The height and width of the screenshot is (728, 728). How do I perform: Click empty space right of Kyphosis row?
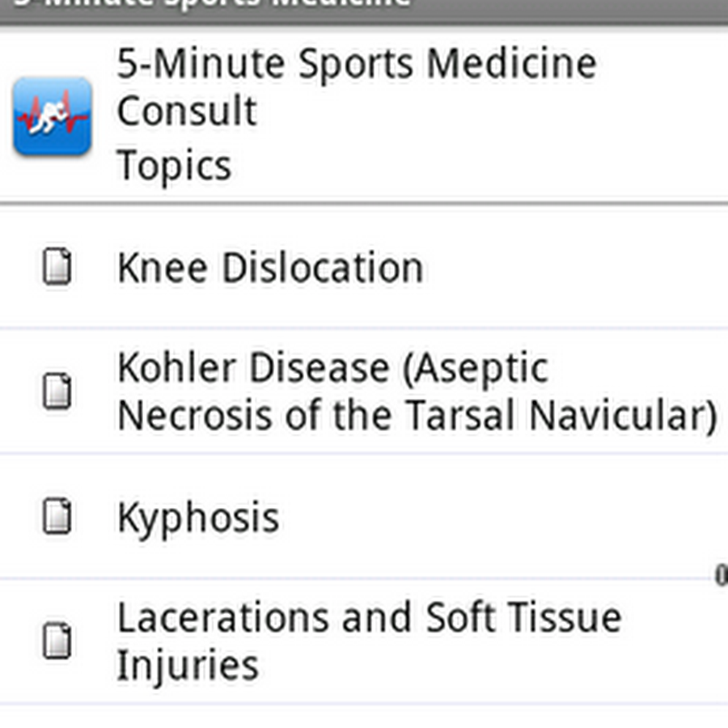497,516
